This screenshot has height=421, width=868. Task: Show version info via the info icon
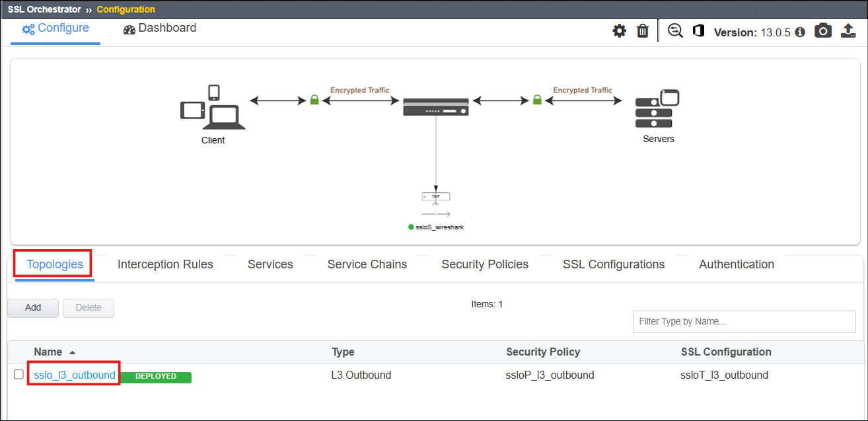(800, 32)
